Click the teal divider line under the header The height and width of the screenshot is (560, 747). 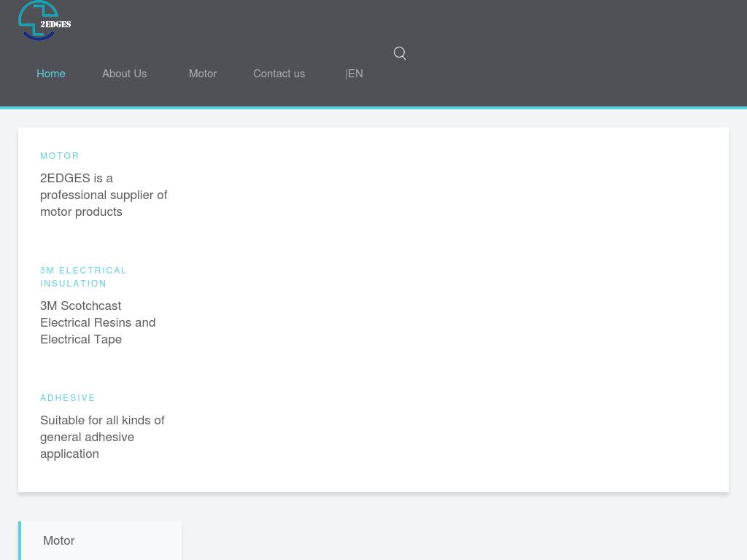coord(373,108)
